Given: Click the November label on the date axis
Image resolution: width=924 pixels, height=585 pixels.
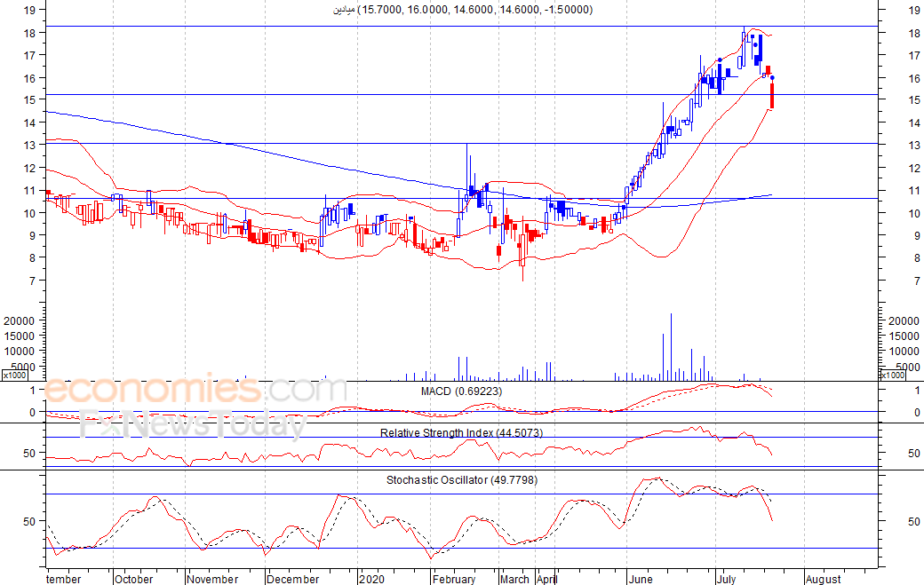Looking at the screenshot, I should (212, 579).
